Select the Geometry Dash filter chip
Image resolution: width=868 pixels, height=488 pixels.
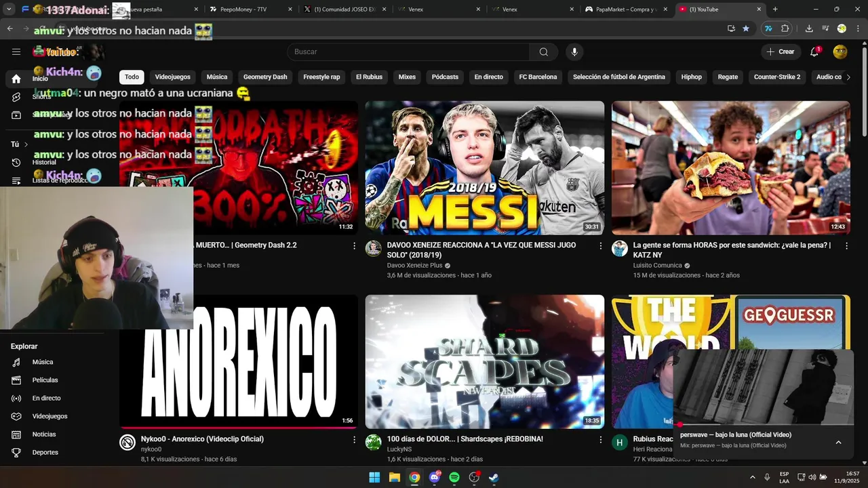[x=265, y=77]
